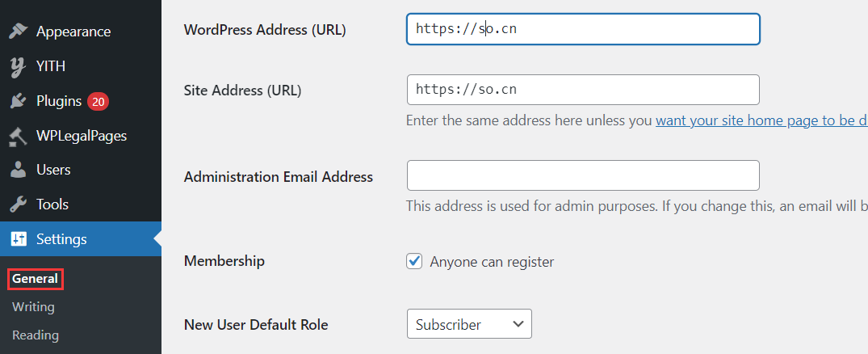The width and height of the screenshot is (868, 354).
Task: Select the Administration Email Address field
Action: click(582, 175)
